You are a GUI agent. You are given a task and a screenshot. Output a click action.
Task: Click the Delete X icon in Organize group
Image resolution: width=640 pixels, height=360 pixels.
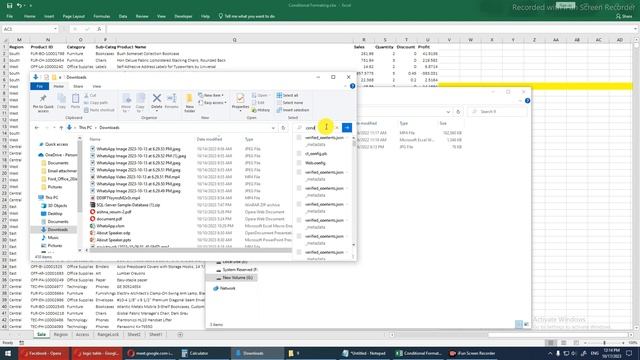(157, 98)
